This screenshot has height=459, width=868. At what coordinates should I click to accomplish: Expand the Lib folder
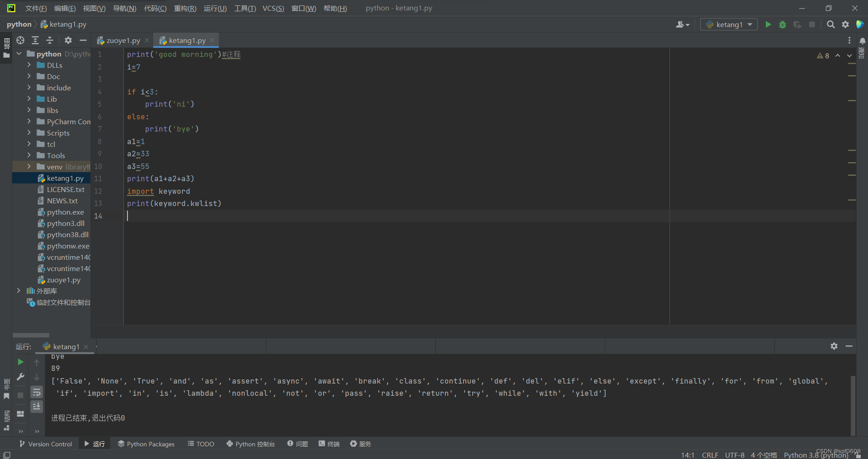[x=29, y=98]
